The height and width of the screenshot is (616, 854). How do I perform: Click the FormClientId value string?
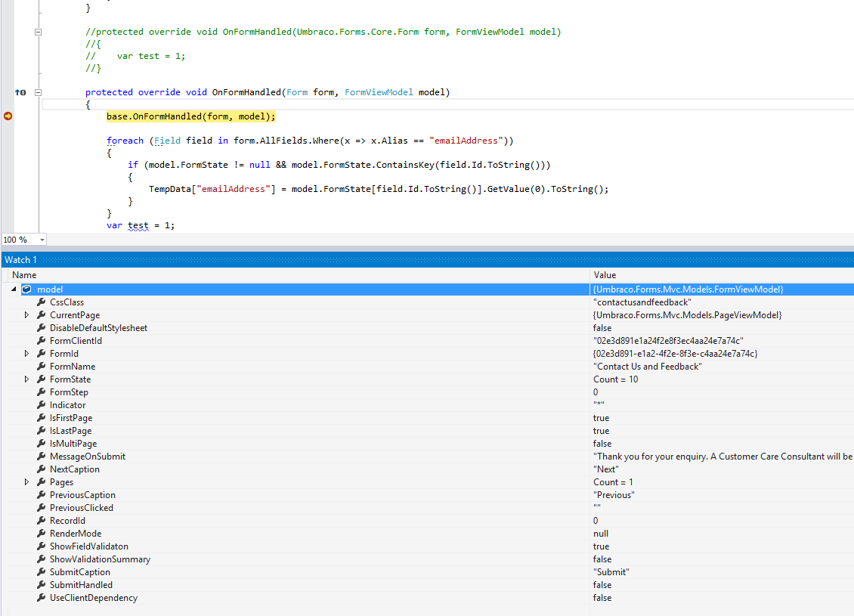tap(668, 340)
